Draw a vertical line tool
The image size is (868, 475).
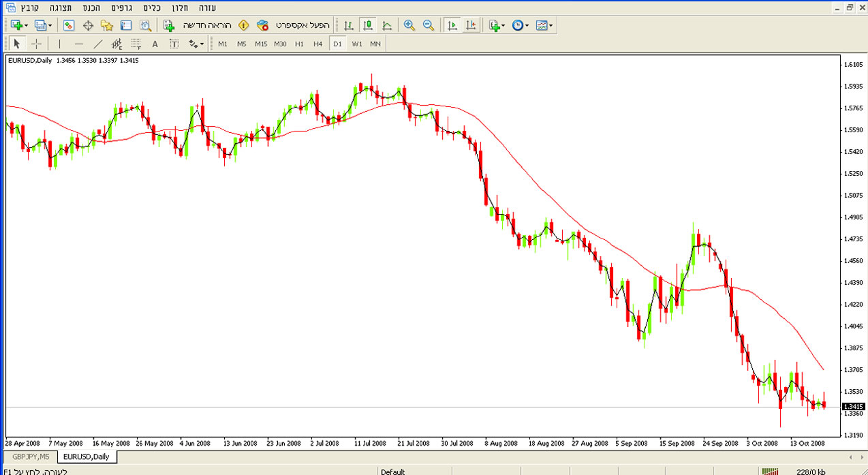pyautogui.click(x=59, y=44)
